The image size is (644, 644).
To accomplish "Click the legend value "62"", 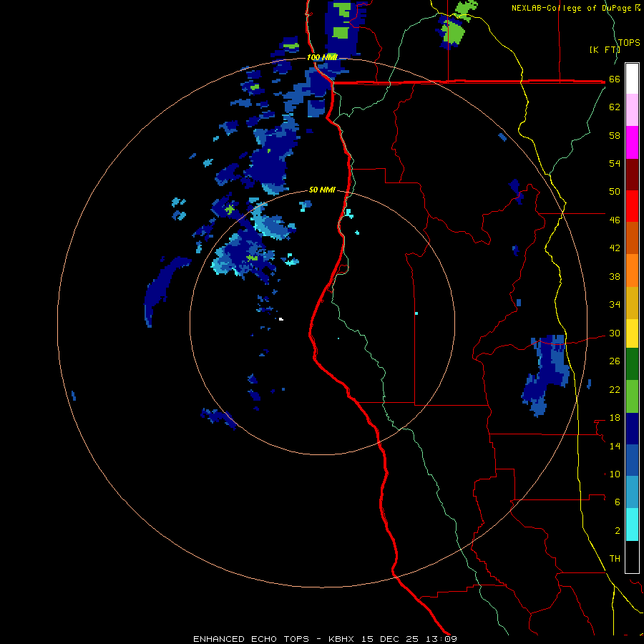I will (x=615, y=107).
